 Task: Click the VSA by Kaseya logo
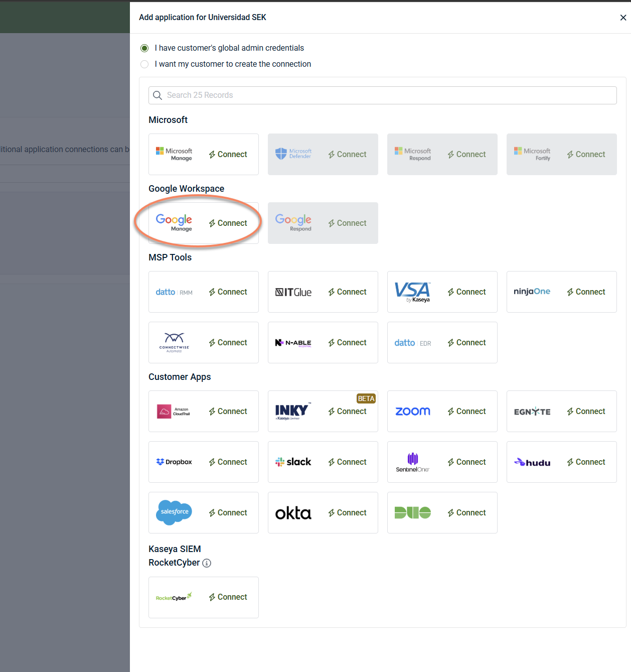click(x=413, y=292)
